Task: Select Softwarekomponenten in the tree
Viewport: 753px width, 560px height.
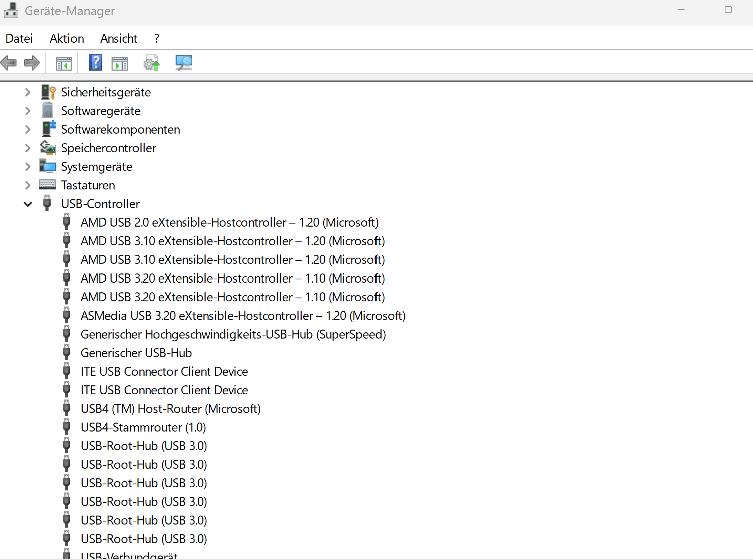Action: pos(121,129)
